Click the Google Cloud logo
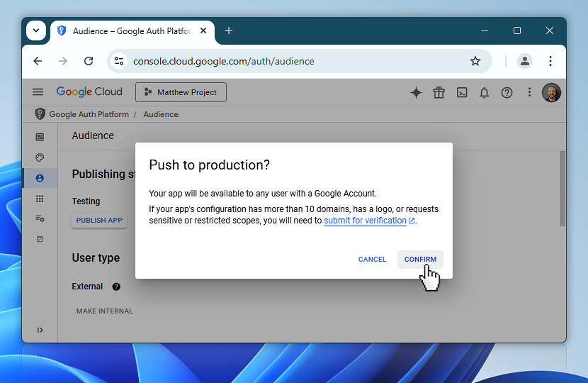This screenshot has width=588, height=383. coord(89,91)
